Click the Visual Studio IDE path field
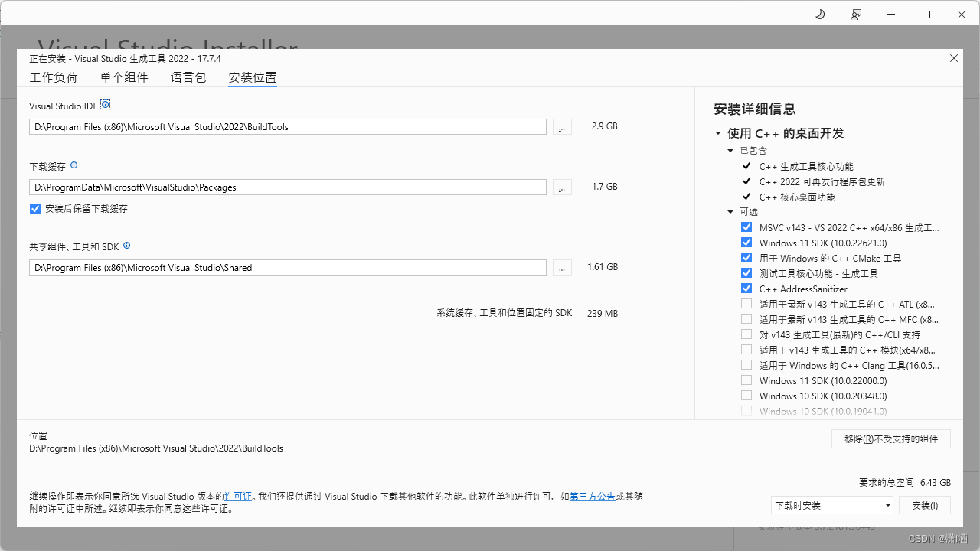 click(x=288, y=127)
